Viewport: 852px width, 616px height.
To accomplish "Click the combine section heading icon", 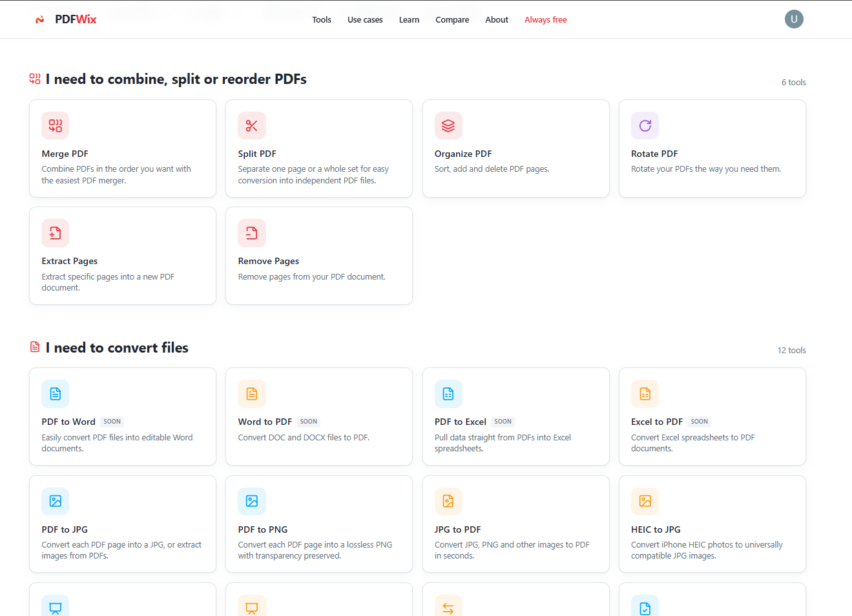I will (x=35, y=79).
